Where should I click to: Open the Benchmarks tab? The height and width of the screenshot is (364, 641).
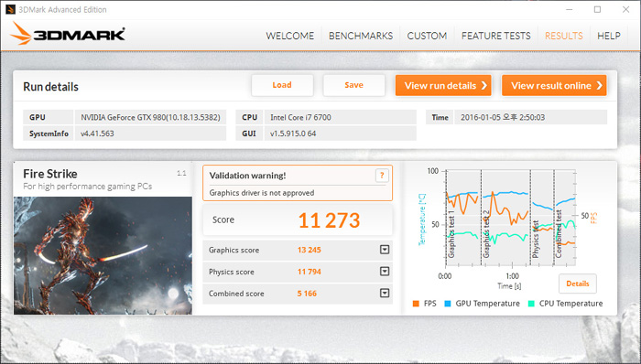361,36
